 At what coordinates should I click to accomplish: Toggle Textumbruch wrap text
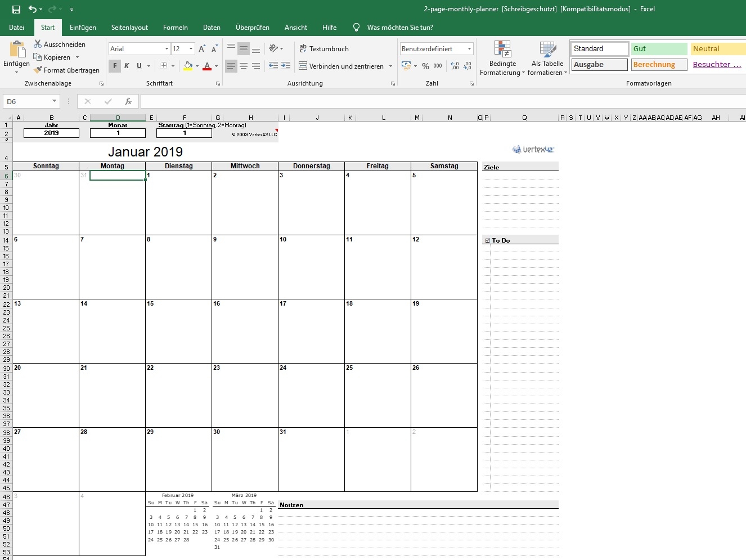[324, 49]
